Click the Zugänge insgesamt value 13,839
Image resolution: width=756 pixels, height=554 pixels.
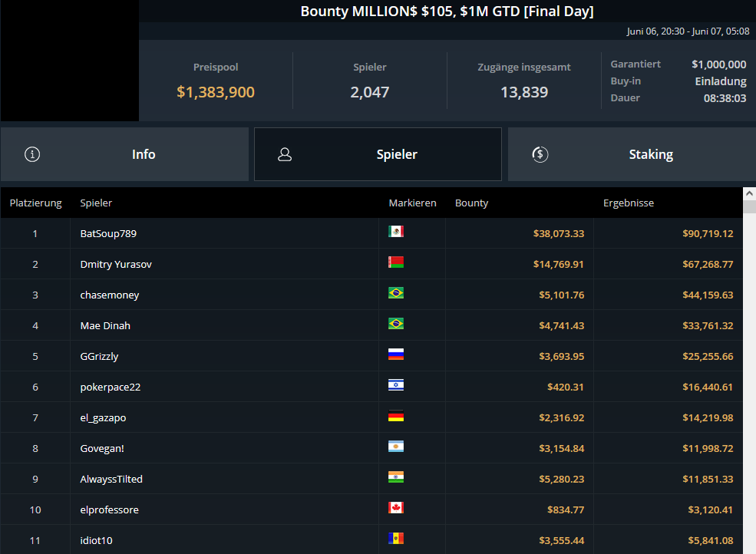point(524,92)
